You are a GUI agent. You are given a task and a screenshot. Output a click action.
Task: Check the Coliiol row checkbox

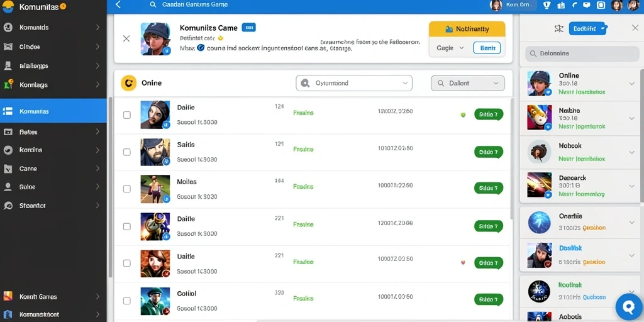pyautogui.click(x=127, y=301)
